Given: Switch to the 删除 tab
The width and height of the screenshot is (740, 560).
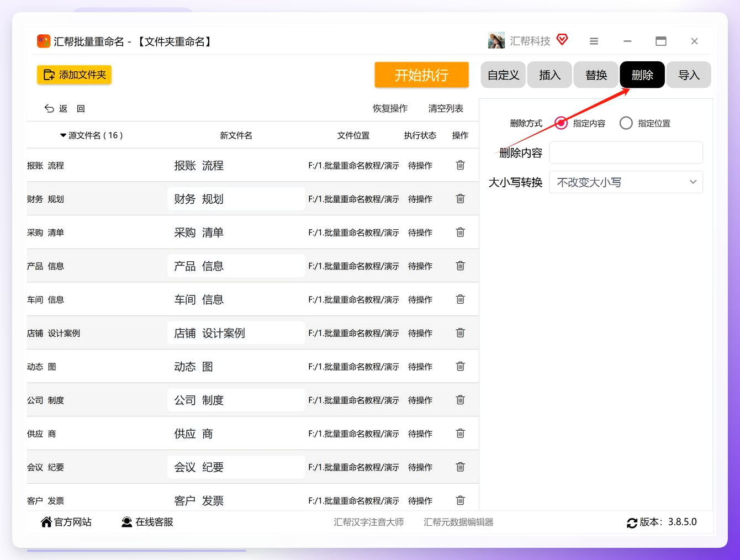Looking at the screenshot, I should pyautogui.click(x=642, y=75).
